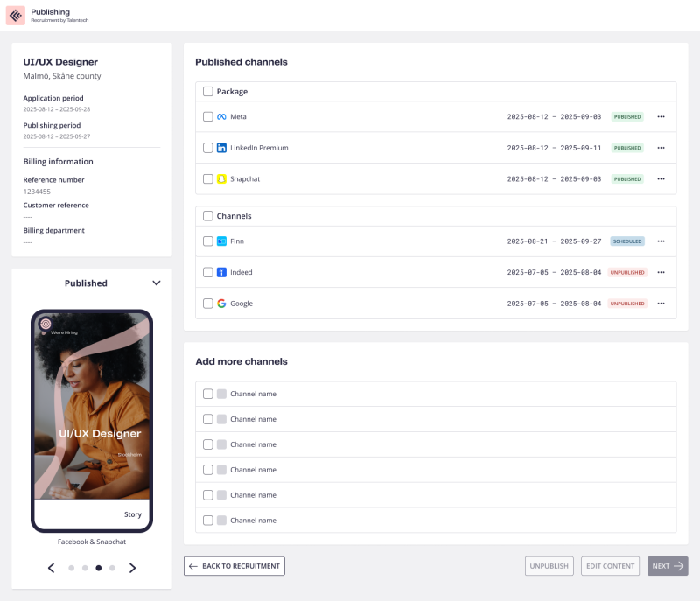Open the Snapchat row options menu
The width and height of the screenshot is (700, 601).
(x=661, y=179)
